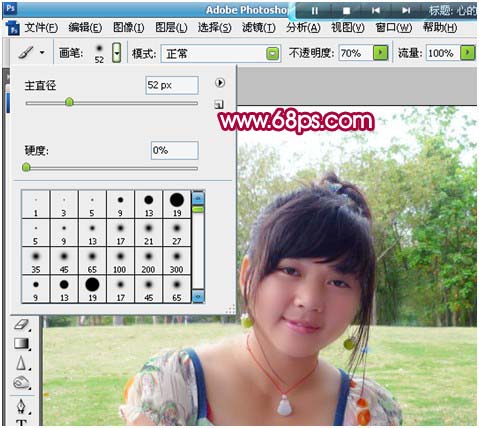Open the 图层(L) menu

pyautogui.click(x=171, y=27)
